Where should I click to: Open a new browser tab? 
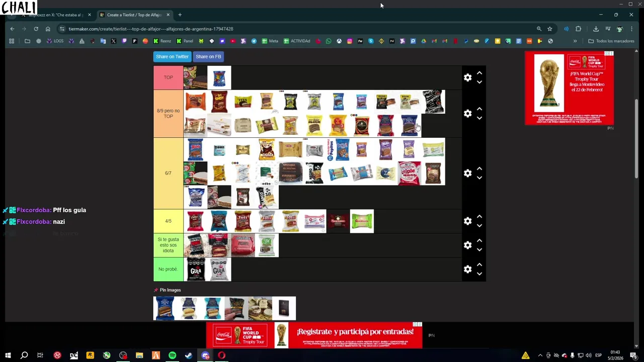point(180,15)
